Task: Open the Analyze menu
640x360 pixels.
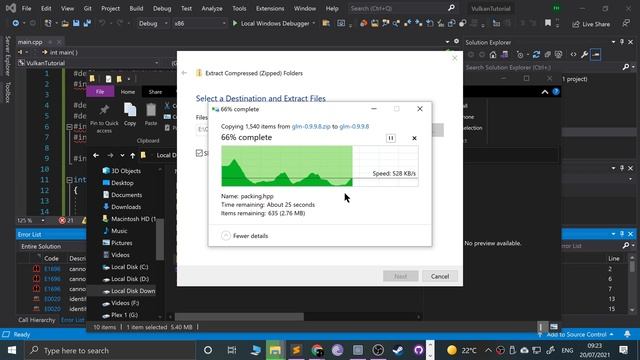Action: [212, 8]
